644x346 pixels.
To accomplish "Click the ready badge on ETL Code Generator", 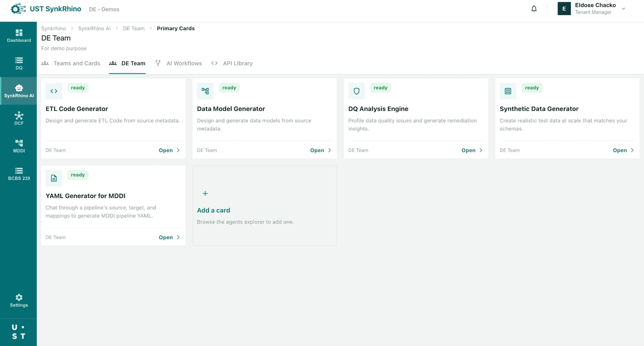I will 78,88.
